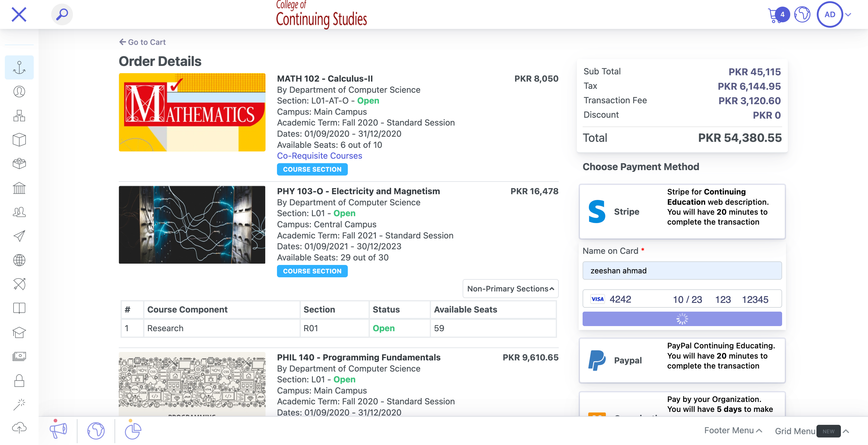The image size is (868, 445).
Task: Select the anchor sidebar icon
Action: 19,67
